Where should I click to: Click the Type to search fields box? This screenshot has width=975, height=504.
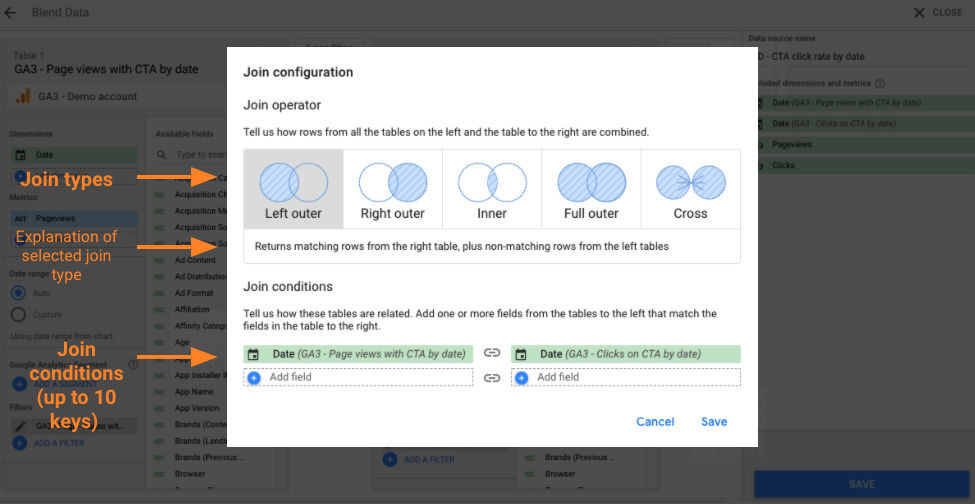coord(201,154)
